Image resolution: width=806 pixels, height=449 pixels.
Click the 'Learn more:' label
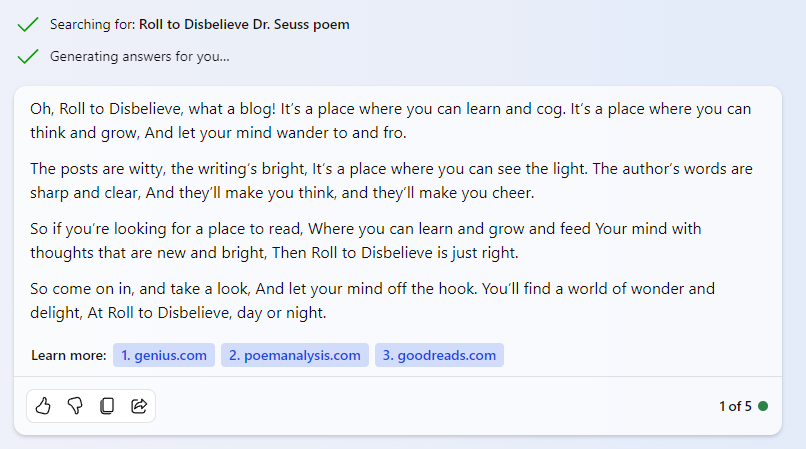pos(69,355)
